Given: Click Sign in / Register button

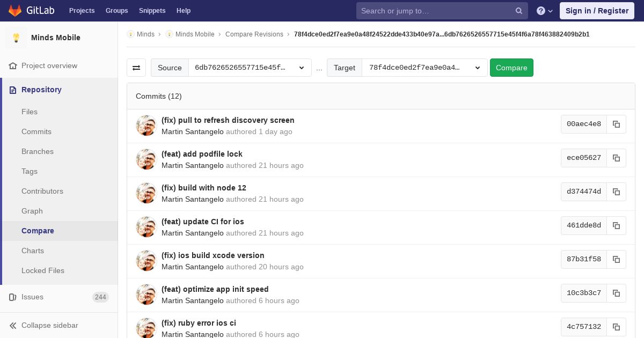Looking at the screenshot, I should [x=597, y=11].
